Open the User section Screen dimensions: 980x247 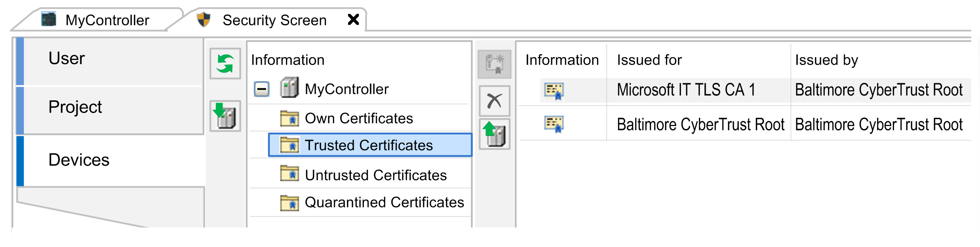pos(67,58)
